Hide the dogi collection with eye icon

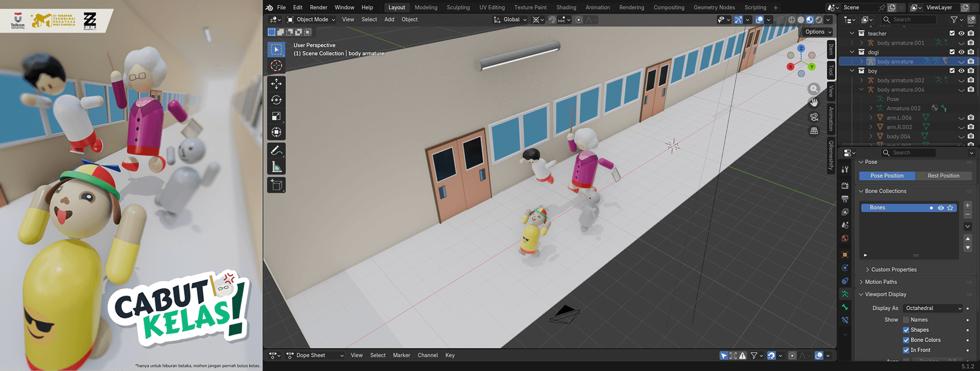pyautogui.click(x=962, y=52)
